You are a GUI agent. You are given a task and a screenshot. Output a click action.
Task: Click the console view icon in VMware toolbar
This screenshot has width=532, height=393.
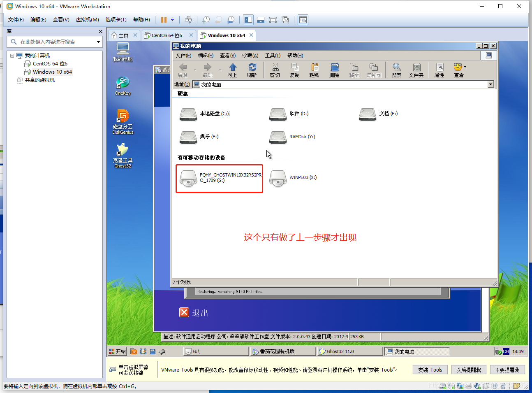point(303,20)
